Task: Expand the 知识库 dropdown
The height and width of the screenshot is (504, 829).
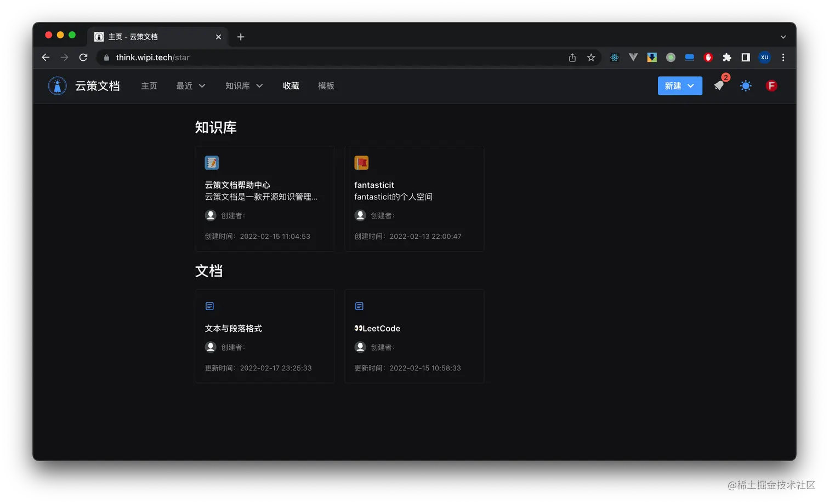Action: click(243, 85)
